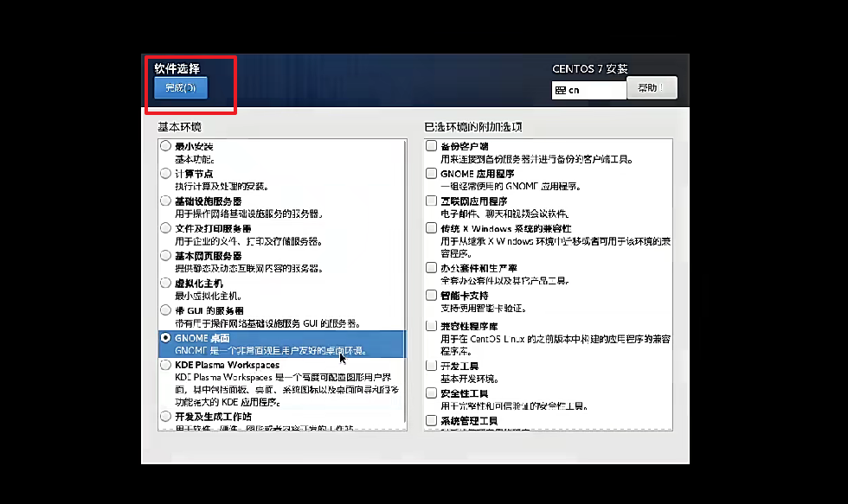This screenshot has width=848, height=504.
Task: Click the keyboard icon beside cn
Action: click(561, 90)
